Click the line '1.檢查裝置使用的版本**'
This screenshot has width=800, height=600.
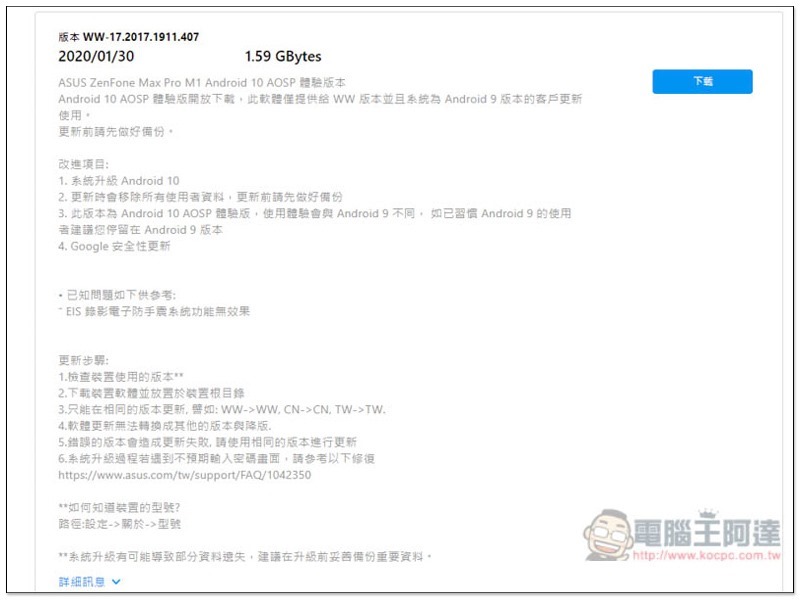click(x=121, y=377)
